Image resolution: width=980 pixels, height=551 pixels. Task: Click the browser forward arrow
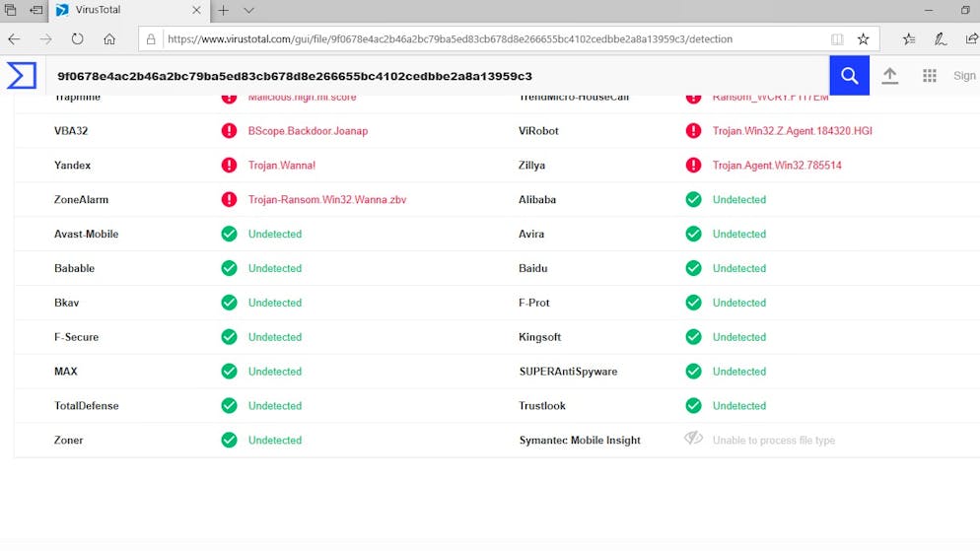pos(45,38)
